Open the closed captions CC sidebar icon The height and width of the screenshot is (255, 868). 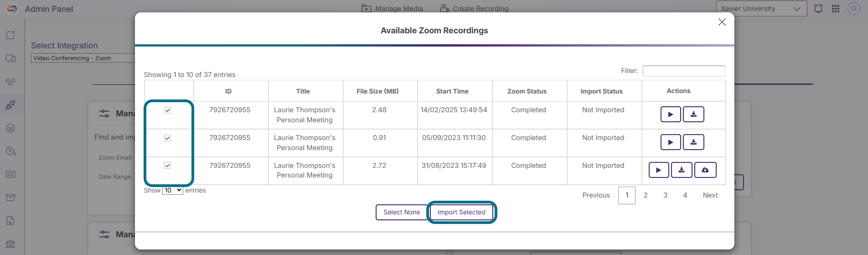point(10,174)
